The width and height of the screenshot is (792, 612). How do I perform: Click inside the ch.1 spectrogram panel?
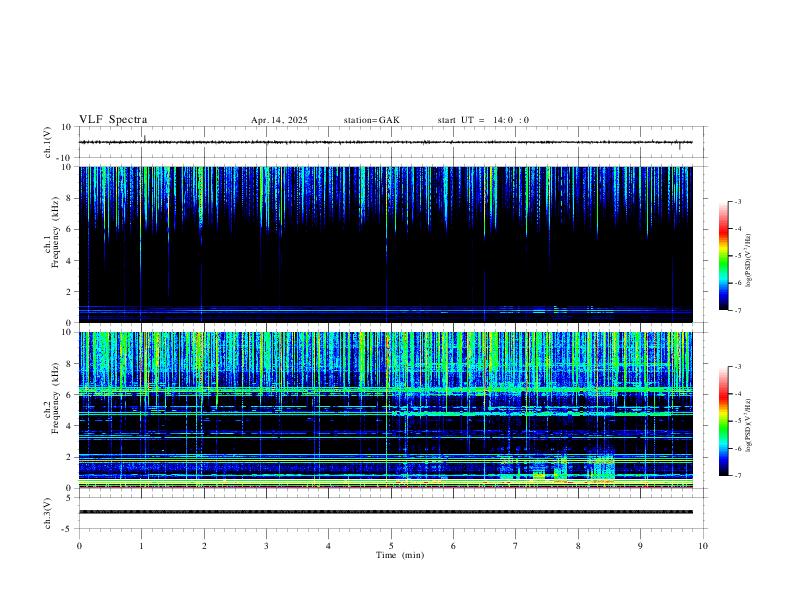click(x=385, y=244)
